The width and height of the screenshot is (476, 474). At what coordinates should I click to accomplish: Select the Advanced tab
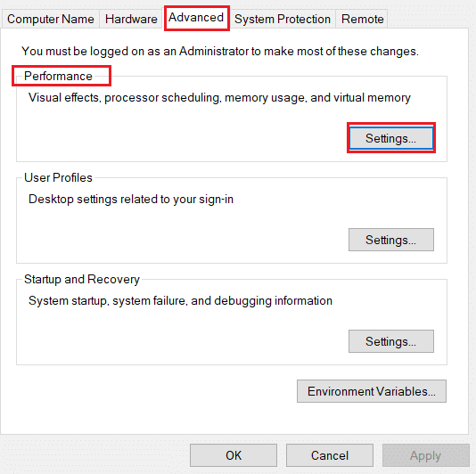point(196,18)
